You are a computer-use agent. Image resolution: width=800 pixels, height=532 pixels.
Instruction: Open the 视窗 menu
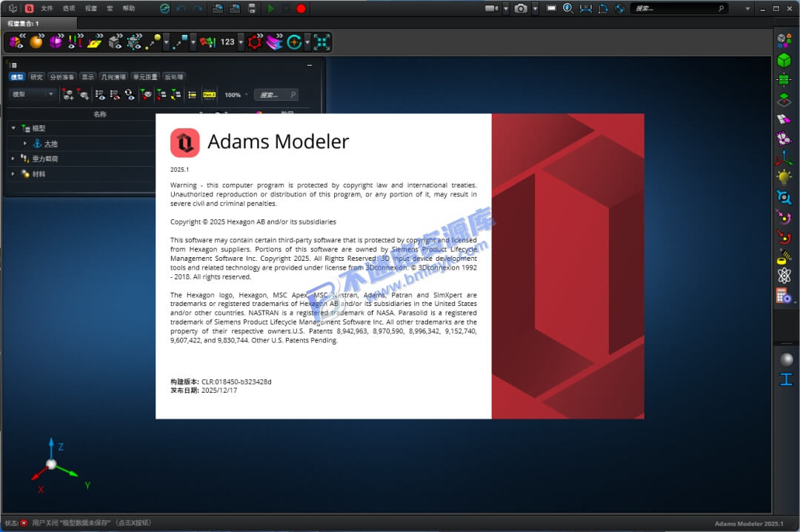coord(91,8)
